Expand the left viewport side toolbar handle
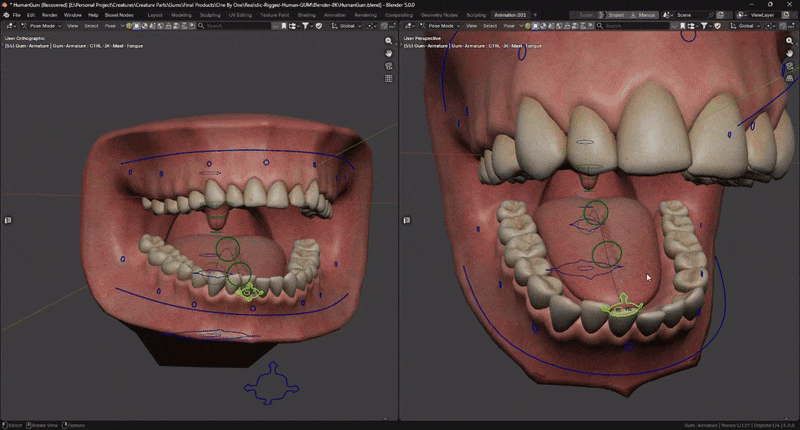Viewport: 800px width, 430px height. [x=8, y=220]
